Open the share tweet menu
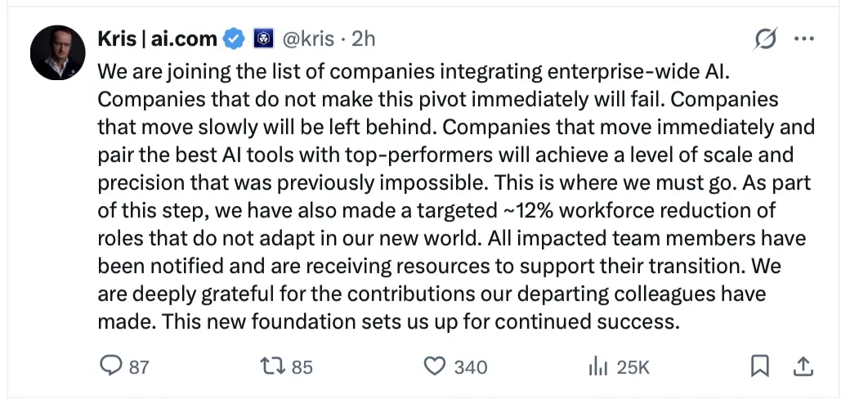Image resolution: width=868 pixels, height=399 pixels. pyautogui.click(x=803, y=366)
